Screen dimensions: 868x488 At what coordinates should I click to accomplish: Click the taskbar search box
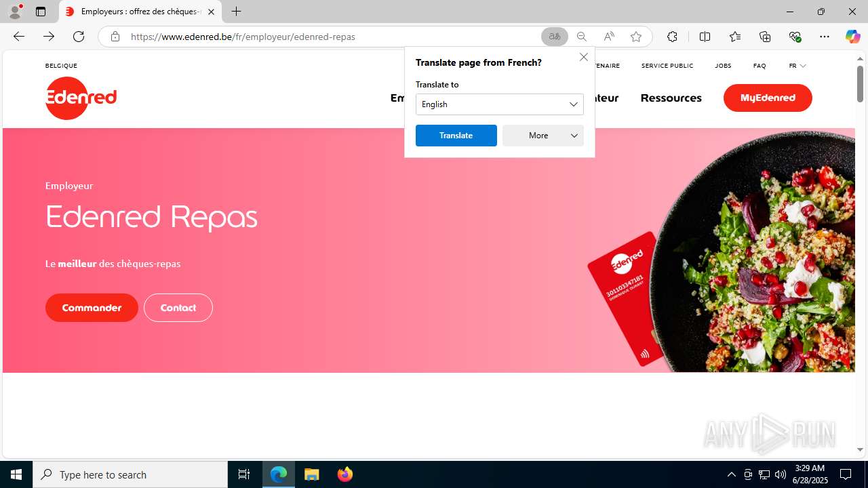(x=130, y=474)
